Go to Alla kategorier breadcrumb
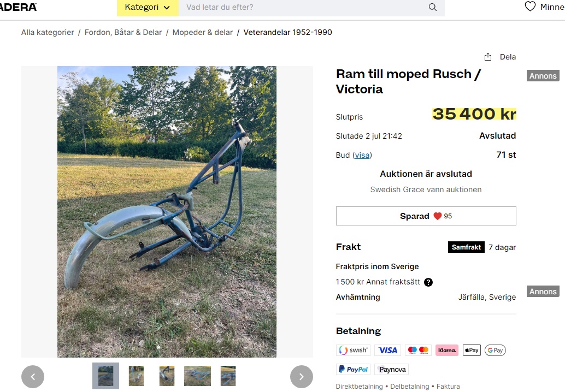Screen dimensions: 565x392 pos(48,32)
